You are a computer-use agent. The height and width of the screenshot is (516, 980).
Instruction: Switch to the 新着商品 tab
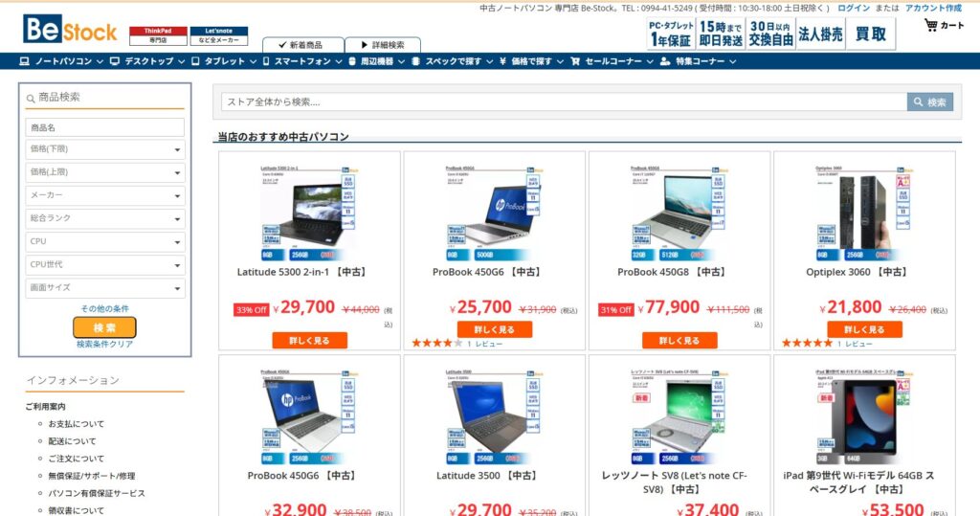[x=303, y=45]
